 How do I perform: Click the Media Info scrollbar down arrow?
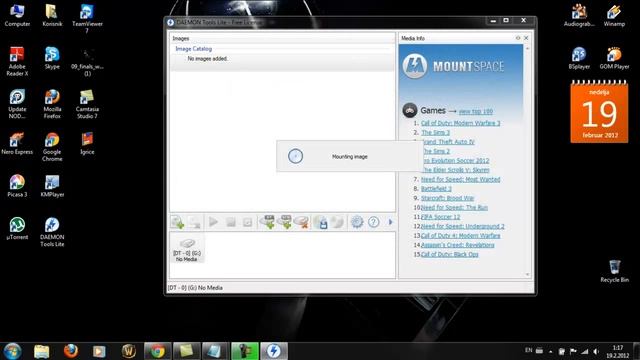tap(527, 275)
